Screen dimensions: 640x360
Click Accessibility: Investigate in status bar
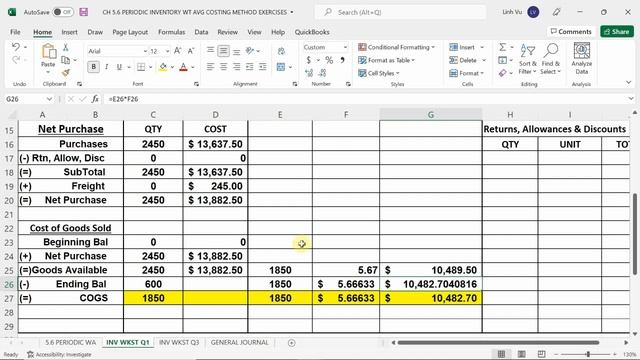coord(59,355)
